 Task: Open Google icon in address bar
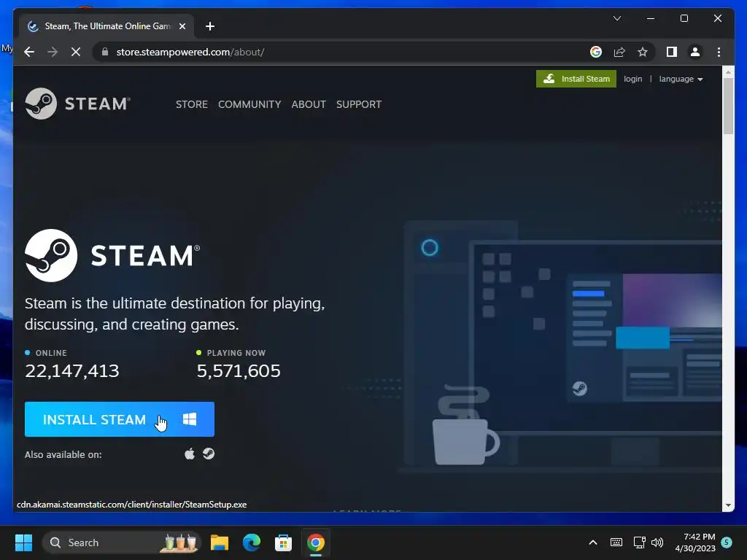click(595, 52)
